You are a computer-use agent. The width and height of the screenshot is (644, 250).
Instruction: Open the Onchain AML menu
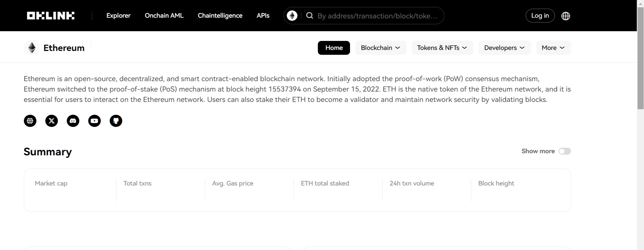click(x=164, y=16)
